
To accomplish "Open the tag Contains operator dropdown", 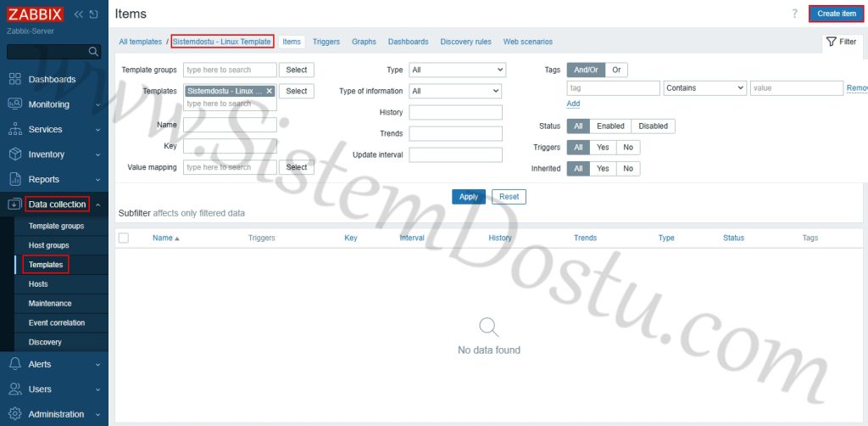I will pos(705,88).
